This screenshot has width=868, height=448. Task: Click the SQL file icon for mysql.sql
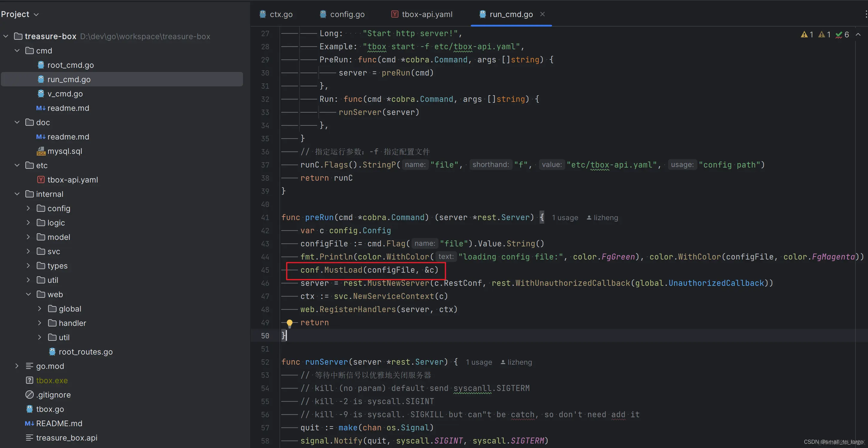click(x=41, y=151)
